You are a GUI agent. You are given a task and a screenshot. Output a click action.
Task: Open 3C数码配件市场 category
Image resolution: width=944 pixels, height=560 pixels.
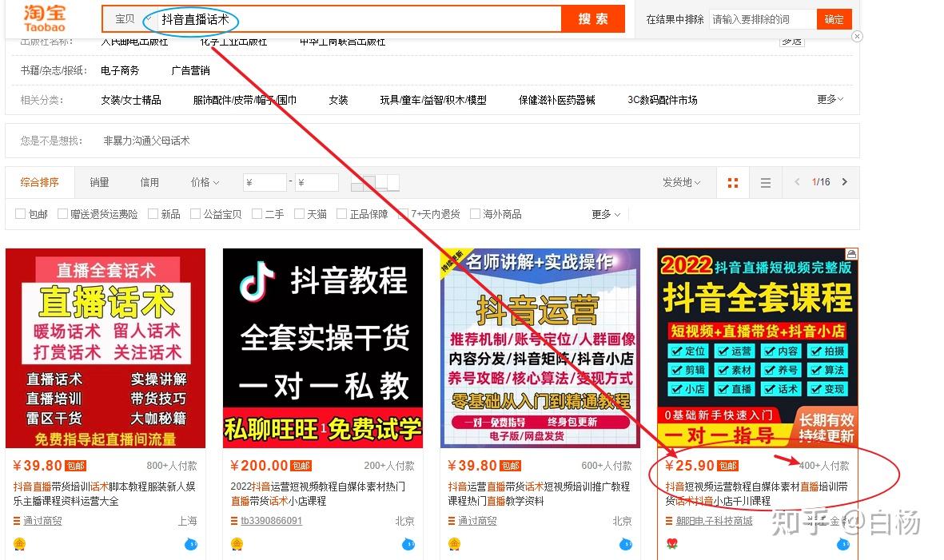[663, 100]
